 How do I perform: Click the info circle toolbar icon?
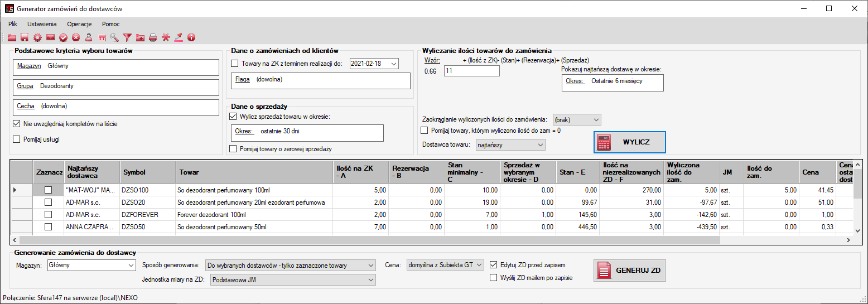coord(191,37)
